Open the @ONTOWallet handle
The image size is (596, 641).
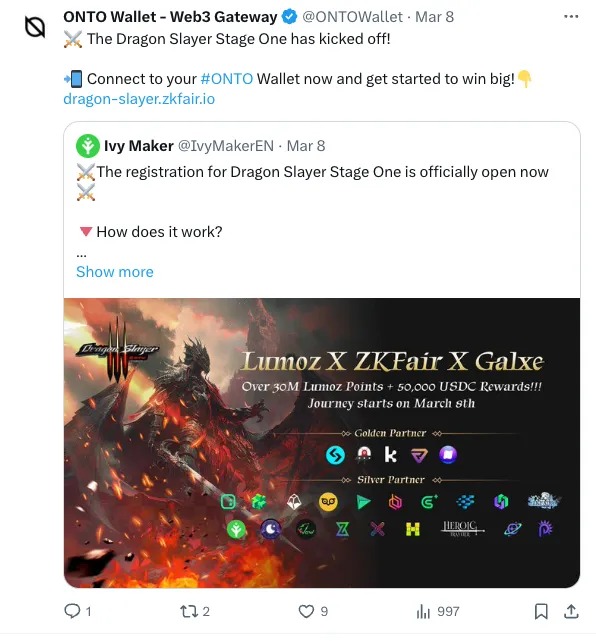[352, 17]
